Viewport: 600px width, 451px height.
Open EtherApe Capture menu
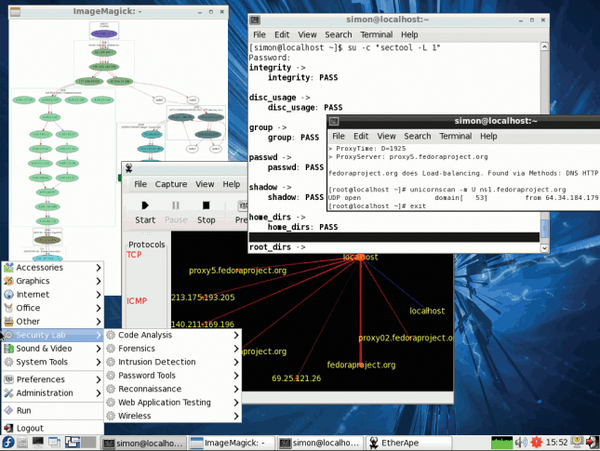point(171,184)
